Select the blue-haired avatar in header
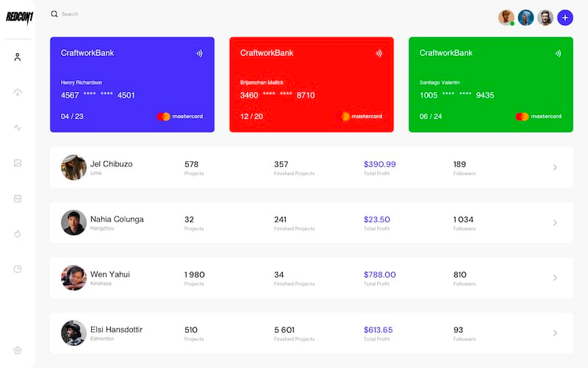The image size is (588, 368). (526, 17)
